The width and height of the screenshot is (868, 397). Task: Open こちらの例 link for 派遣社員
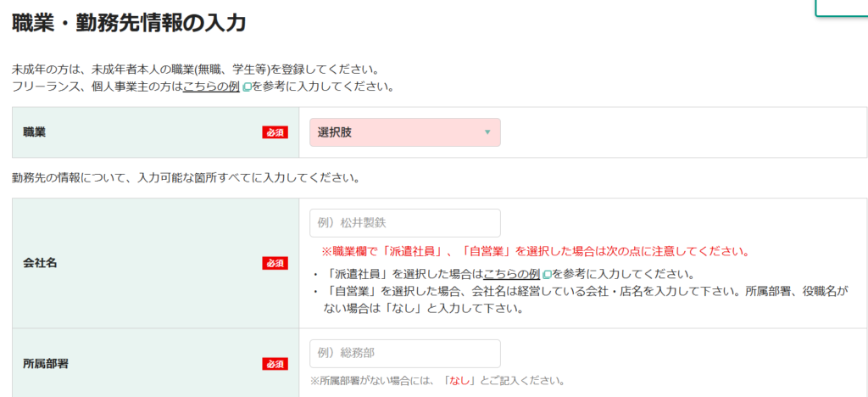(511, 274)
